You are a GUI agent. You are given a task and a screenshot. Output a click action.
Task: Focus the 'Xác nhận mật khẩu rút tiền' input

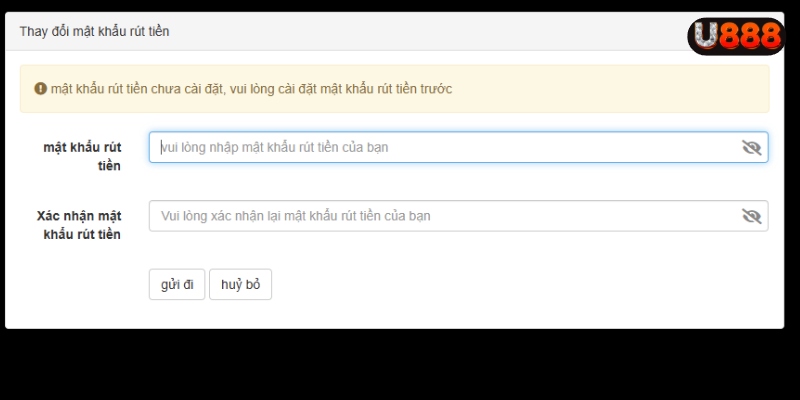pos(458,216)
